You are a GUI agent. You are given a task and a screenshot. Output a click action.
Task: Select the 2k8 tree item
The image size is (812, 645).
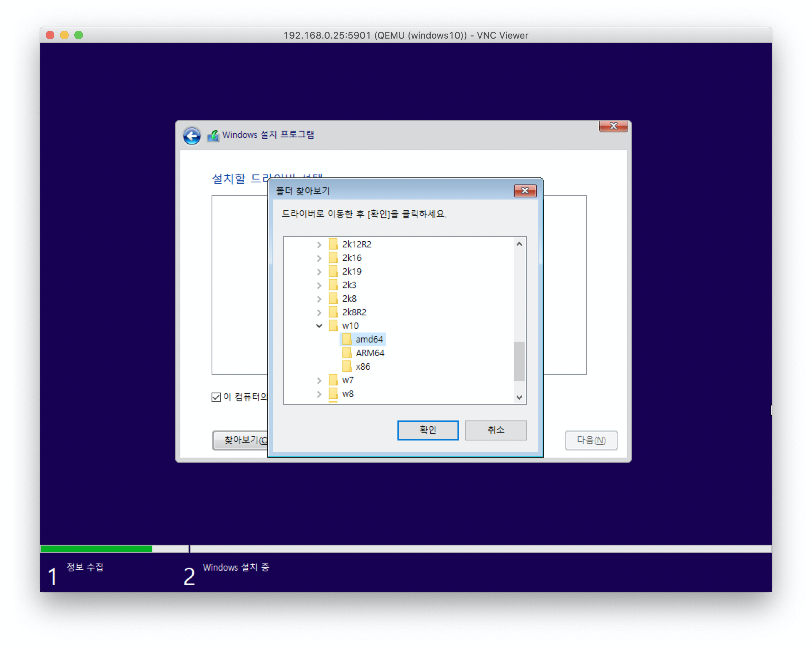[x=349, y=299]
